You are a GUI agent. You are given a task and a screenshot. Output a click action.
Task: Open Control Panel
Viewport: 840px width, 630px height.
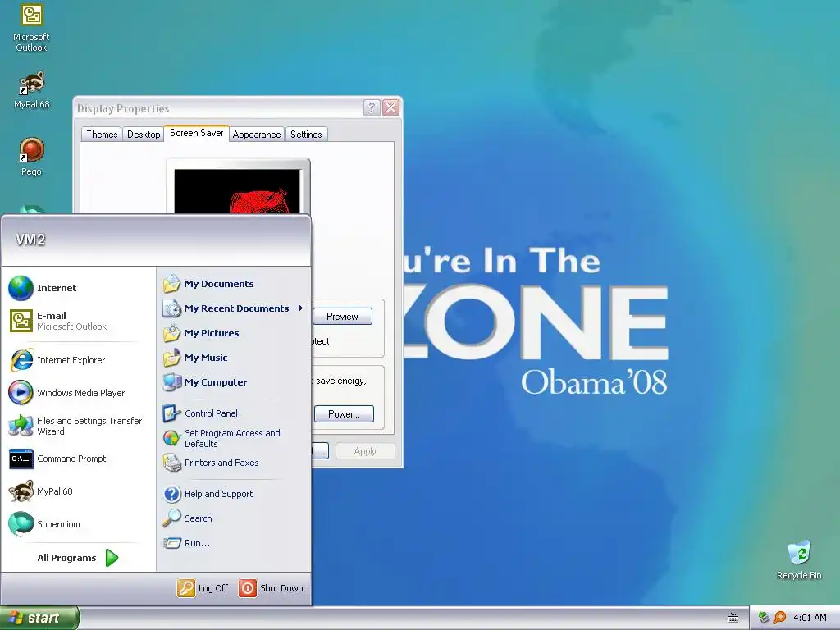pos(234,413)
